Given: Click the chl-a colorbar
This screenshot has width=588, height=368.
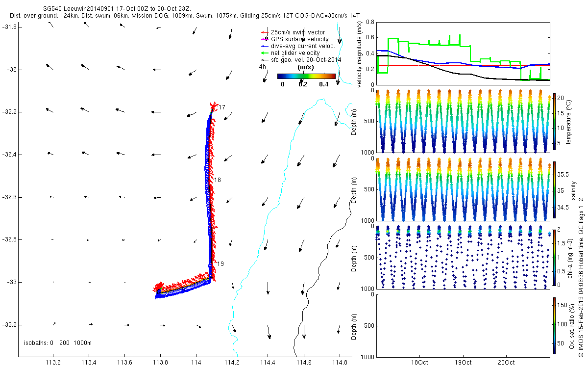Looking at the screenshot, I should point(554,257).
